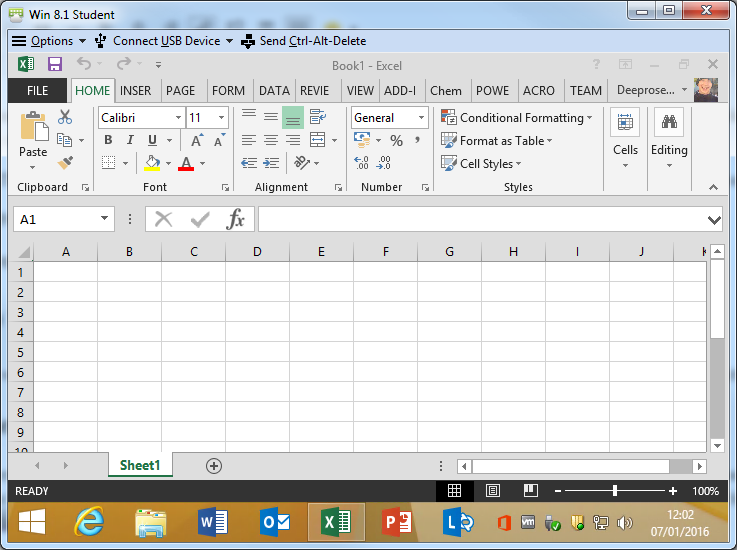The height and width of the screenshot is (550, 737).
Task: Open Options menu in the VM toolbar
Action: pyautogui.click(x=43, y=41)
